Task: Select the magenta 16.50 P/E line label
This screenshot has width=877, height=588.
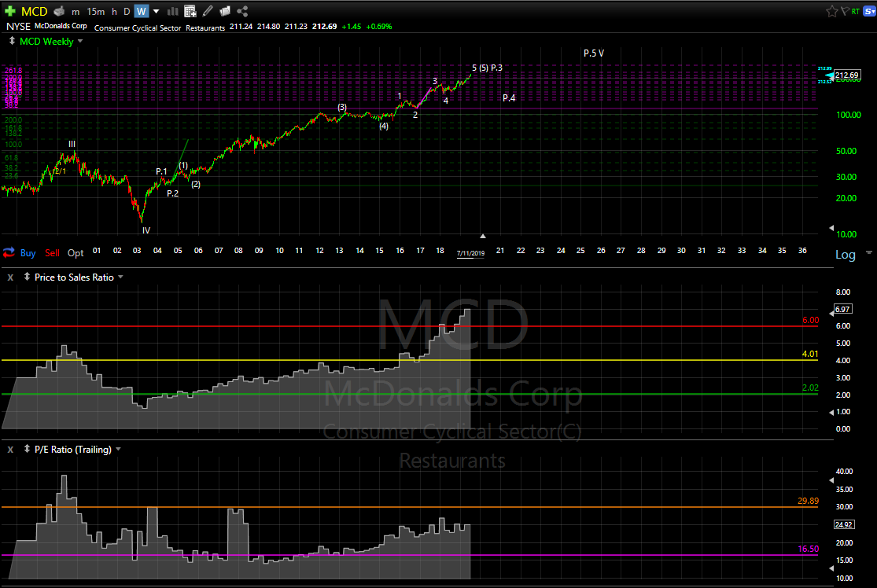Action: pyautogui.click(x=809, y=549)
